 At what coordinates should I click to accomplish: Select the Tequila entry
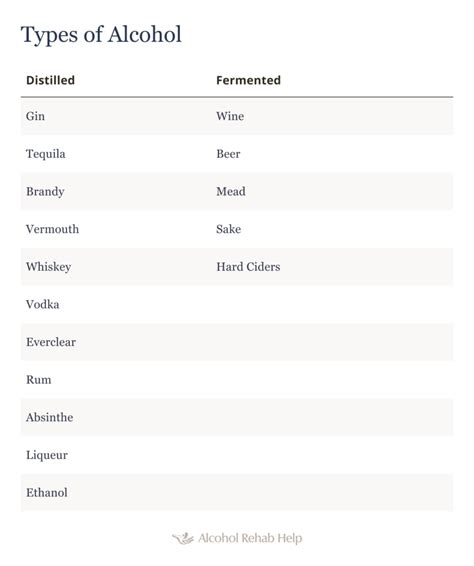(x=45, y=154)
